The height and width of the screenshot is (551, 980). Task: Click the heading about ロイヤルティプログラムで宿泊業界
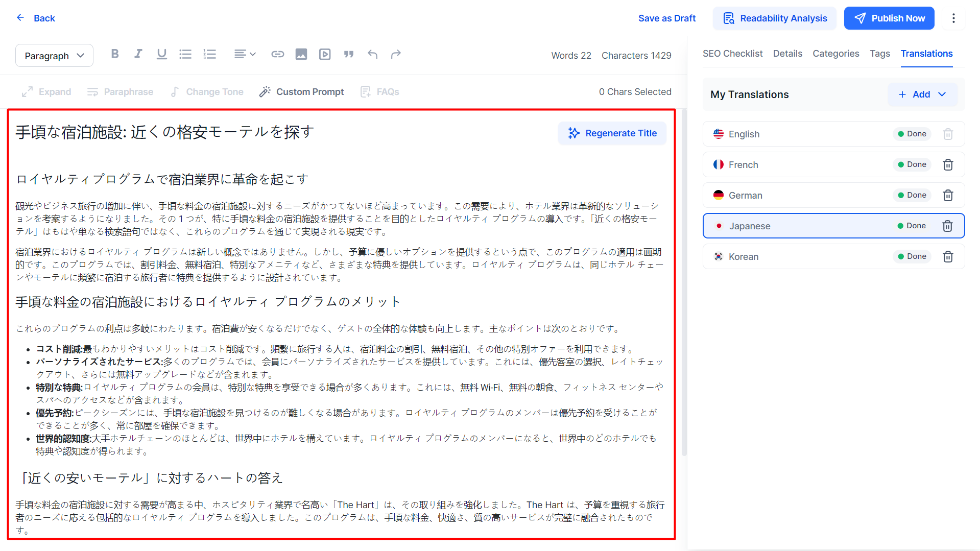click(x=162, y=179)
